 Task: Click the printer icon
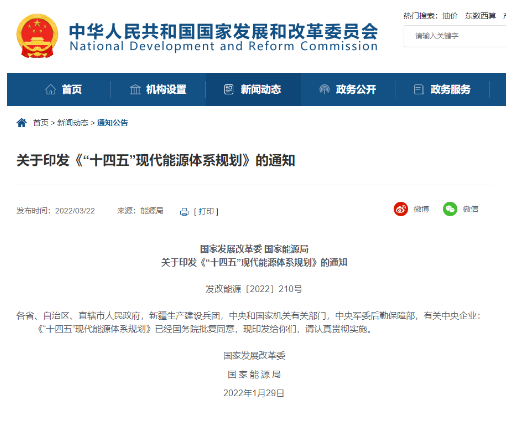184,212
